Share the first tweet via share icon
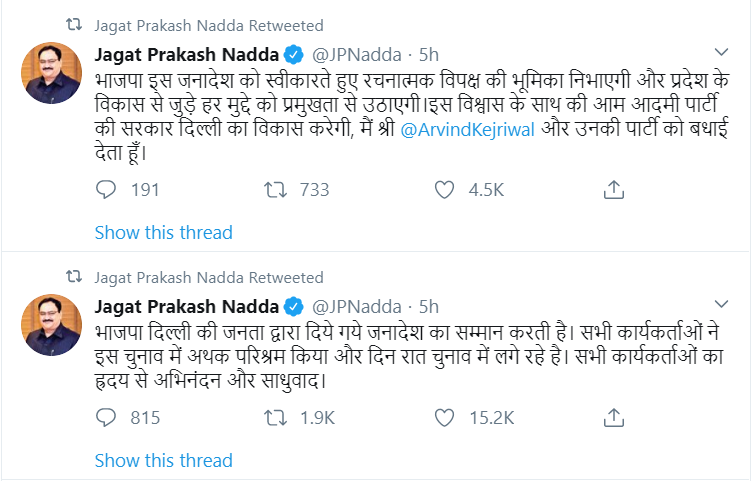The width and height of the screenshot is (752, 481). (615, 190)
